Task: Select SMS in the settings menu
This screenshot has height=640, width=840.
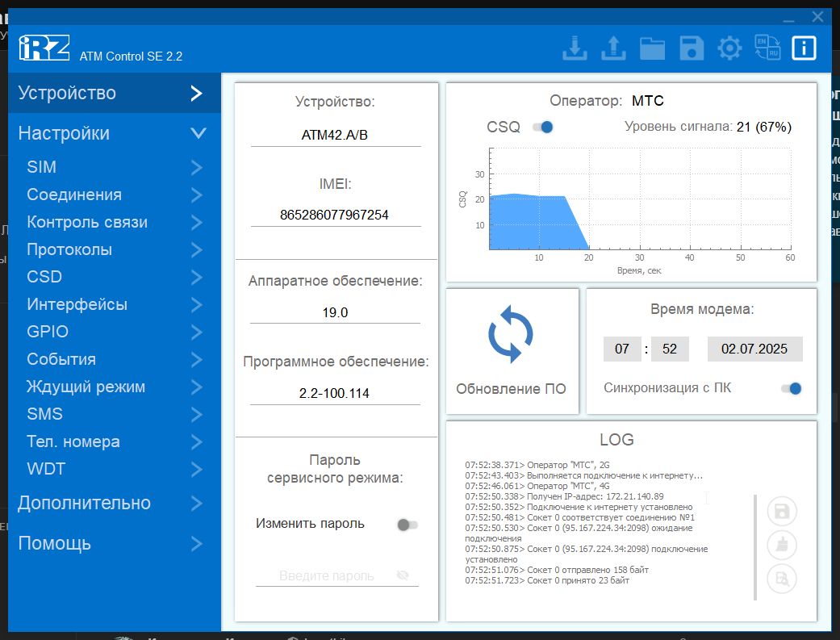Action: pyautogui.click(x=115, y=414)
